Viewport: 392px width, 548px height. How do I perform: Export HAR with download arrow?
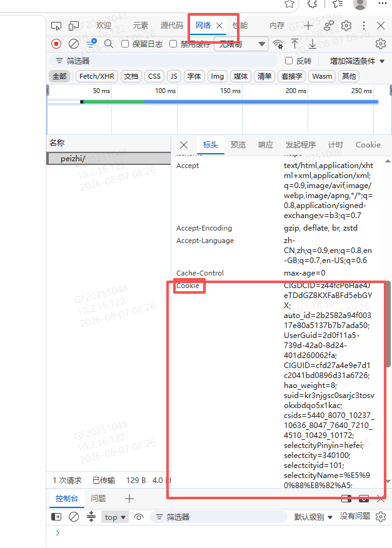pos(312,44)
